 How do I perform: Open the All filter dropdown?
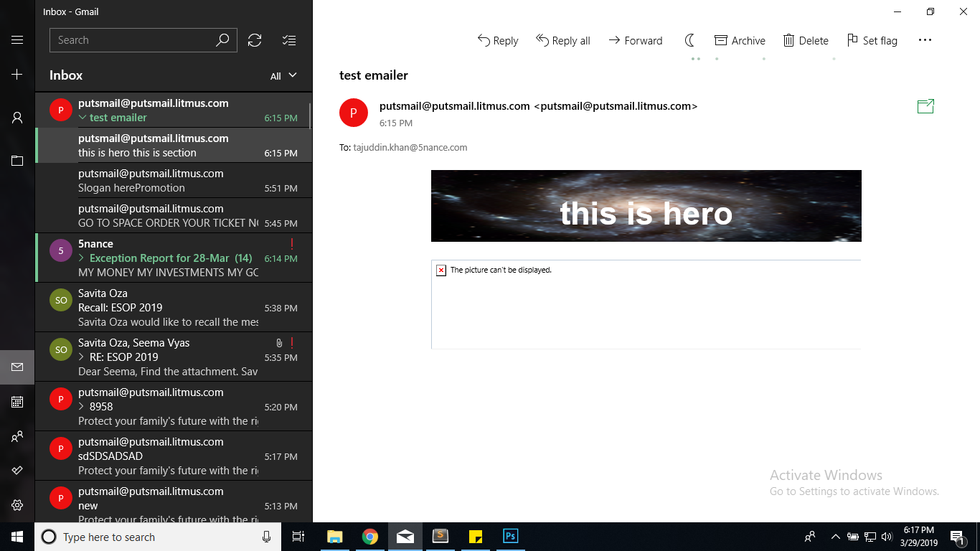click(x=283, y=75)
